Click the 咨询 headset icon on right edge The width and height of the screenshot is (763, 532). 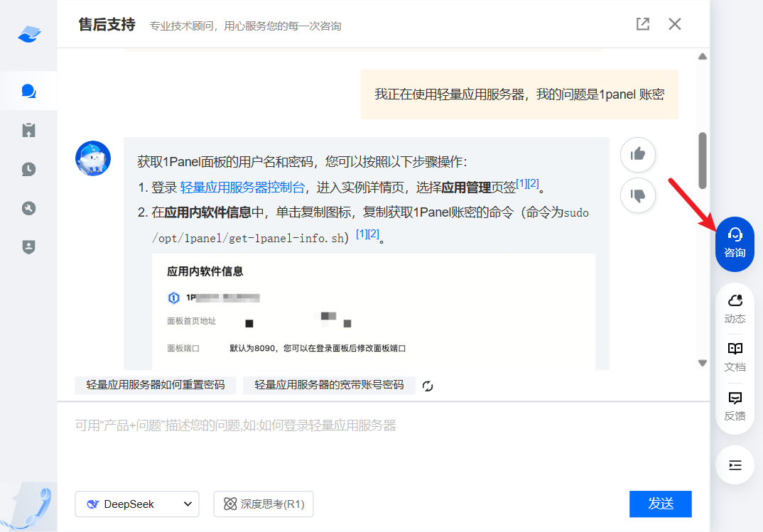(x=734, y=244)
